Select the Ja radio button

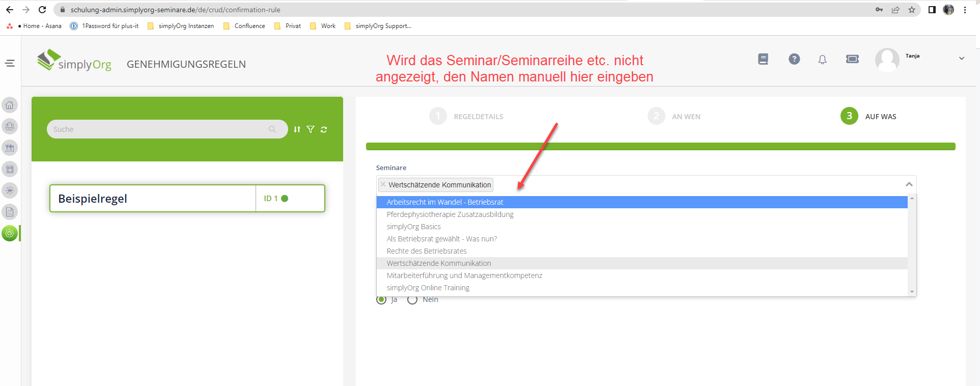click(x=381, y=299)
